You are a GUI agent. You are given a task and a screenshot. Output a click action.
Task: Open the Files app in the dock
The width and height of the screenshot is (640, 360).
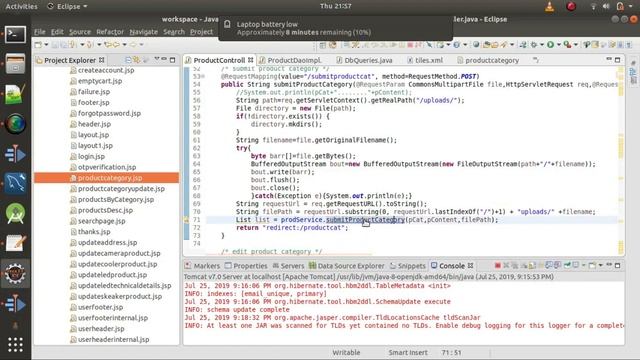pyautogui.click(x=15, y=64)
